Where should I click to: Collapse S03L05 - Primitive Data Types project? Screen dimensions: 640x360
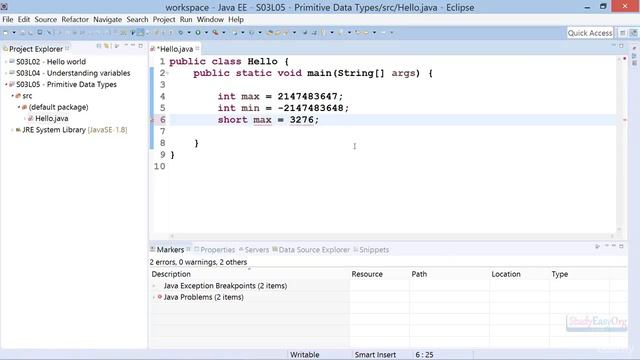[6, 84]
